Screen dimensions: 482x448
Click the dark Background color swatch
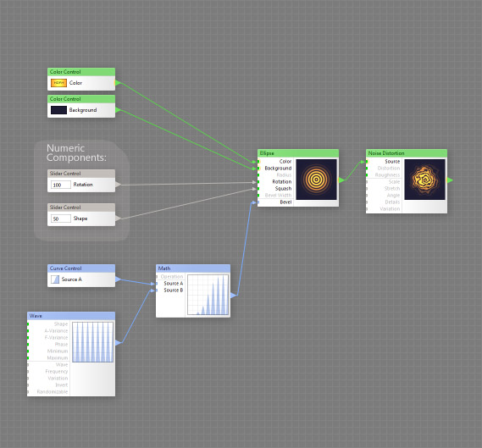[58, 110]
